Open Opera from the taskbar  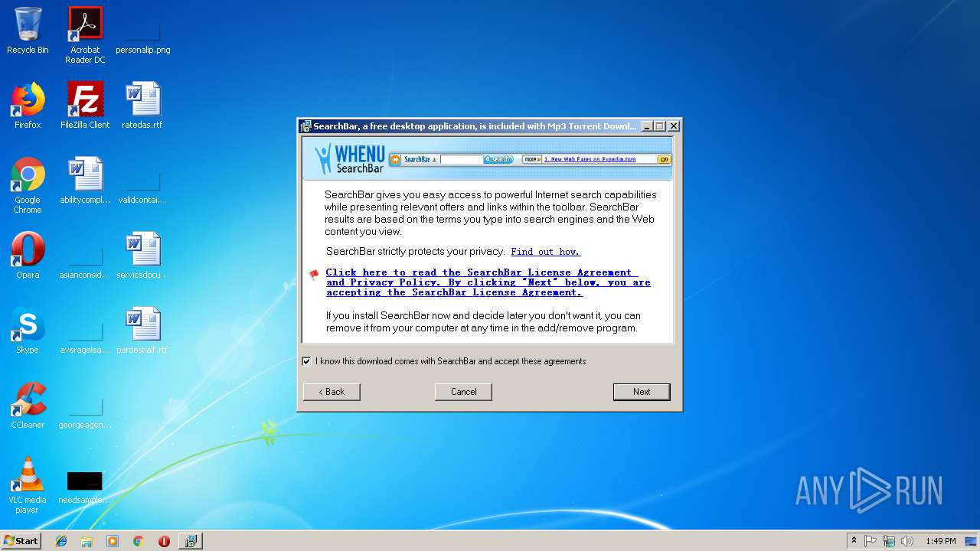point(164,541)
